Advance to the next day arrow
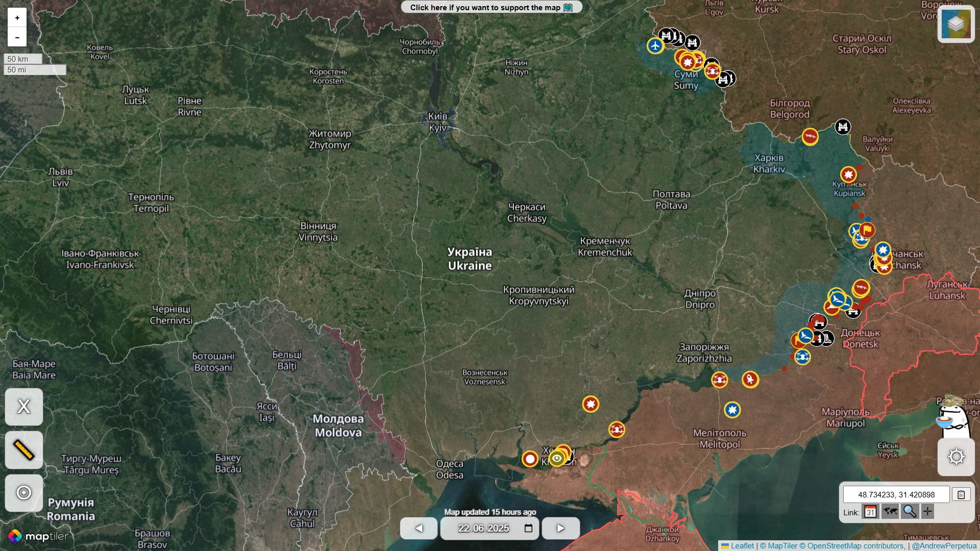This screenshot has height=551, width=980. [x=560, y=528]
